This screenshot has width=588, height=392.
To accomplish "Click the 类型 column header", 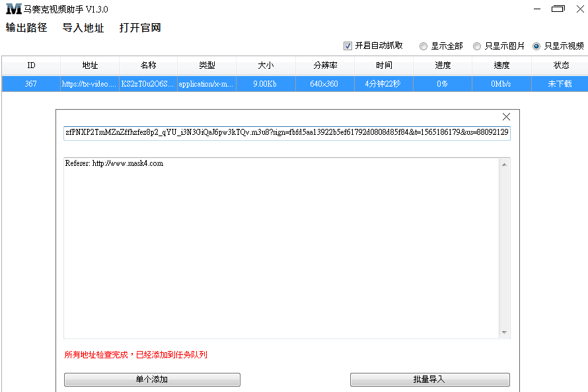I will 207,65.
